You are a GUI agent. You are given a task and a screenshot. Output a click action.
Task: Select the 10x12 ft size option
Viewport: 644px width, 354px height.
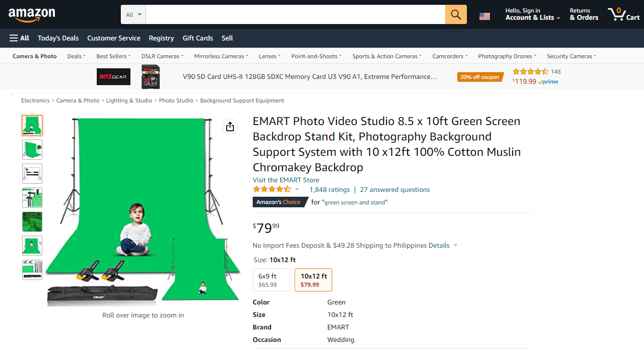(x=313, y=280)
